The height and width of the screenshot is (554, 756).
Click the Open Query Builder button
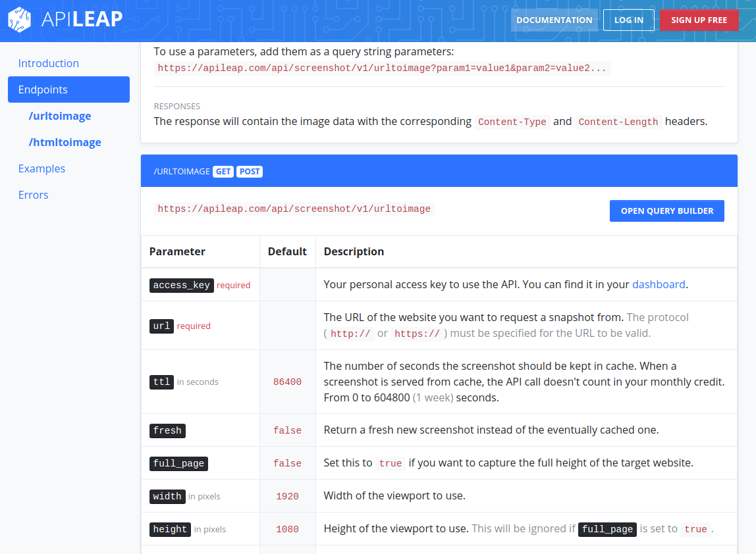coord(666,211)
